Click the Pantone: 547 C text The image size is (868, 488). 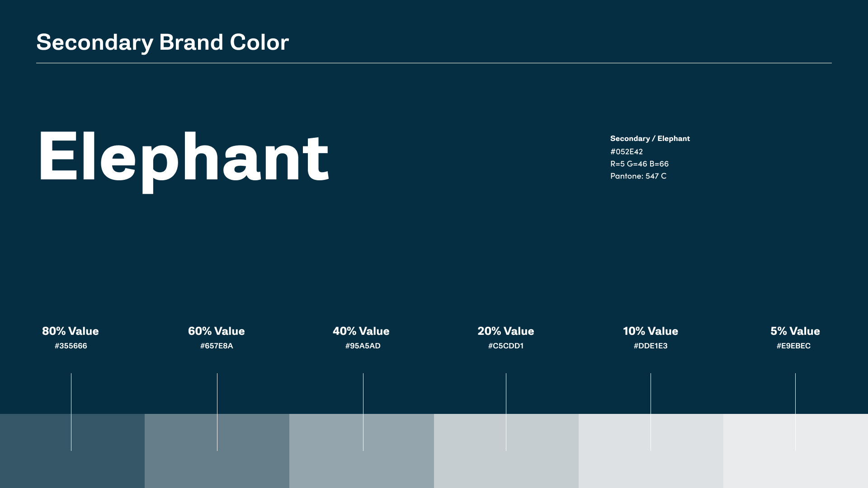(x=638, y=176)
